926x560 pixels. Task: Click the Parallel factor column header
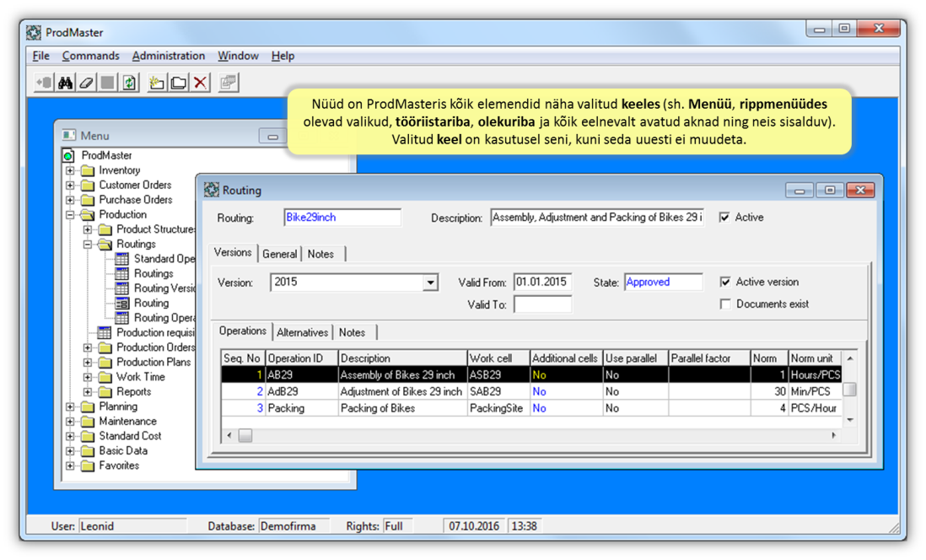pos(709,358)
